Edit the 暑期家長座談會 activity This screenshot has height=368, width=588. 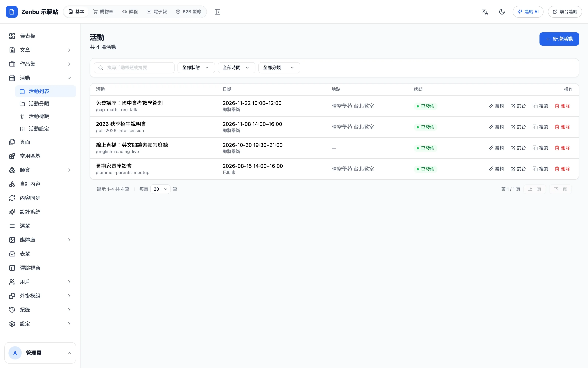pos(496,169)
